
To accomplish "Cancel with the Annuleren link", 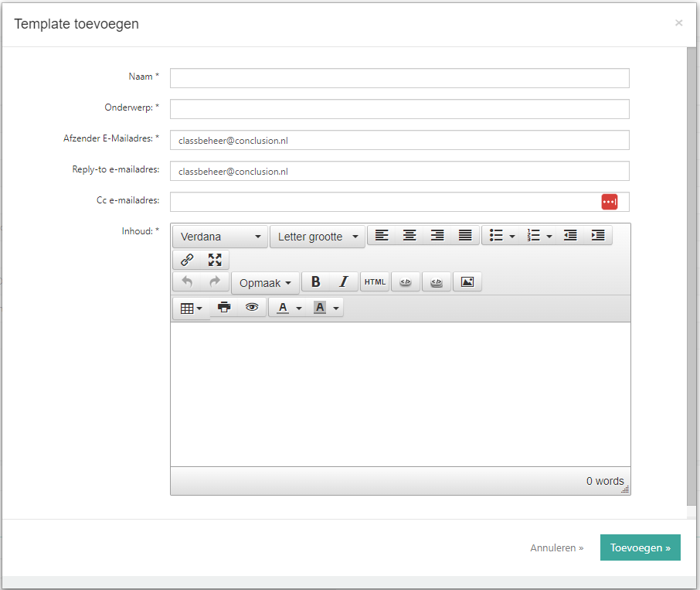I will click(556, 547).
